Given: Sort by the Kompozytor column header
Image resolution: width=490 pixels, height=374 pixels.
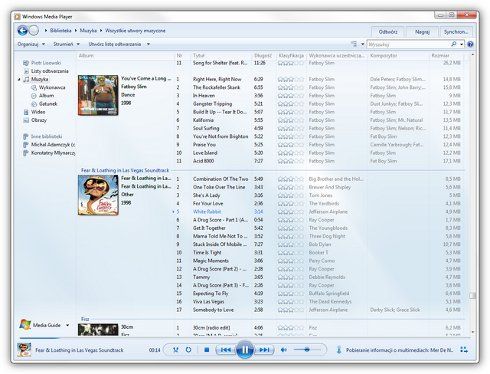Looking at the screenshot, I should click(x=399, y=55).
